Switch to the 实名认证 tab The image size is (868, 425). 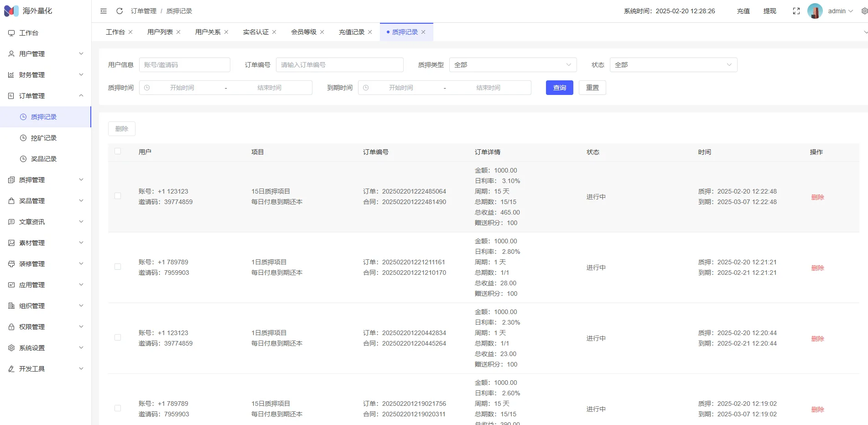click(255, 32)
